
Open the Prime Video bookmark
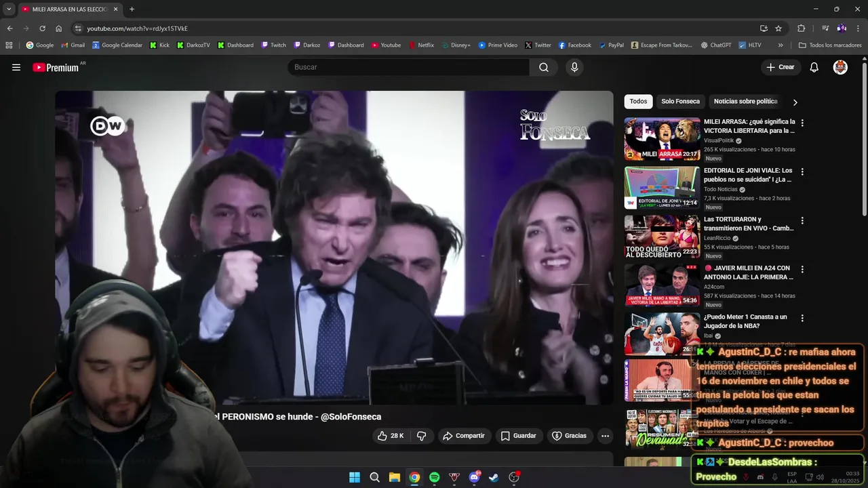click(498, 45)
